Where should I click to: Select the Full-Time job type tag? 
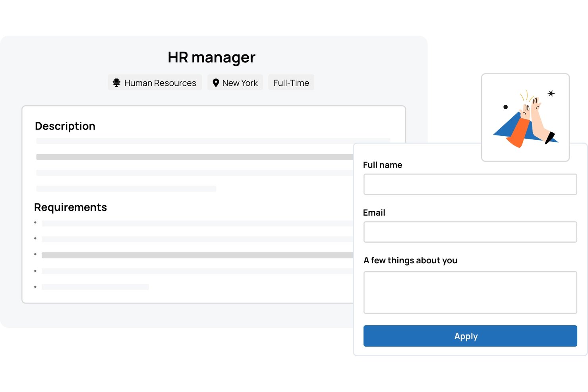coord(291,83)
